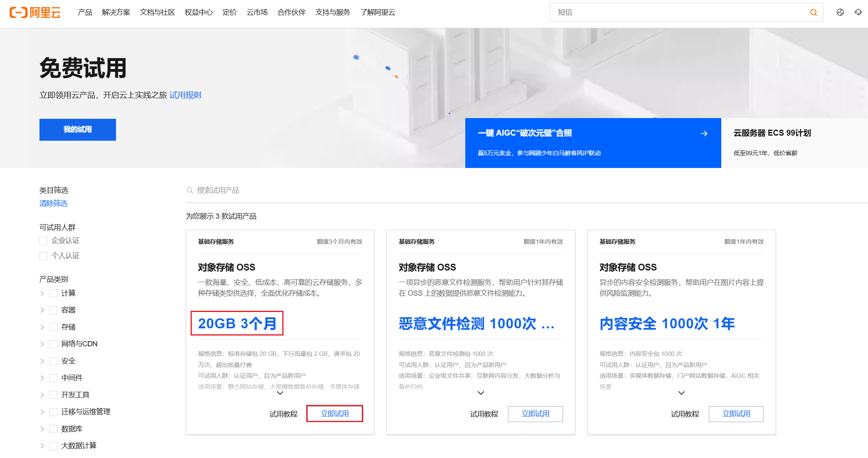Image resolution: width=868 pixels, height=458 pixels.
Task: Expand the 存储 category arrow
Action: pyautogui.click(x=42, y=327)
